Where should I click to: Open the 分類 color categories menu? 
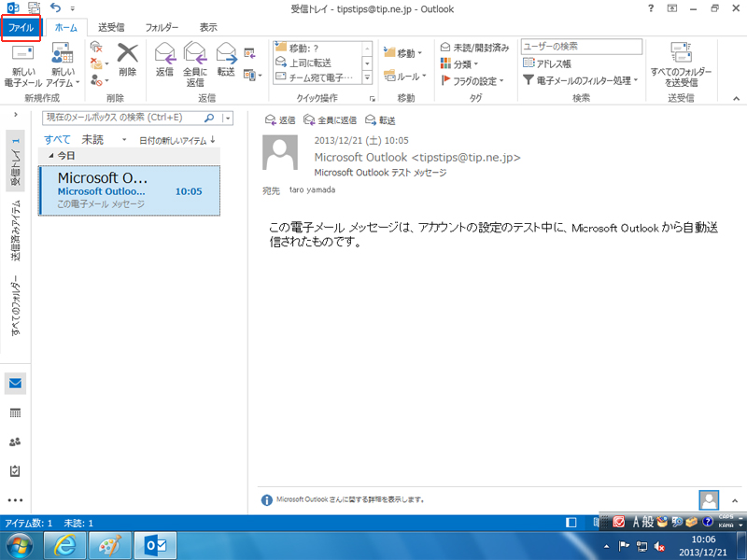coord(459,63)
